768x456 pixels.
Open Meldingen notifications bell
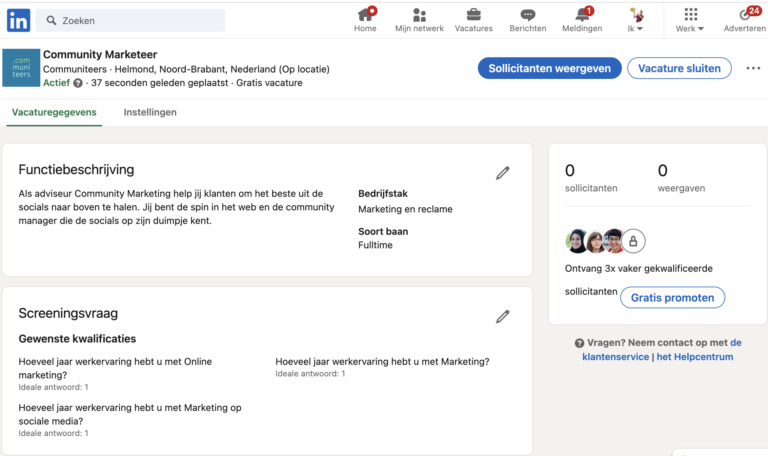point(582,16)
